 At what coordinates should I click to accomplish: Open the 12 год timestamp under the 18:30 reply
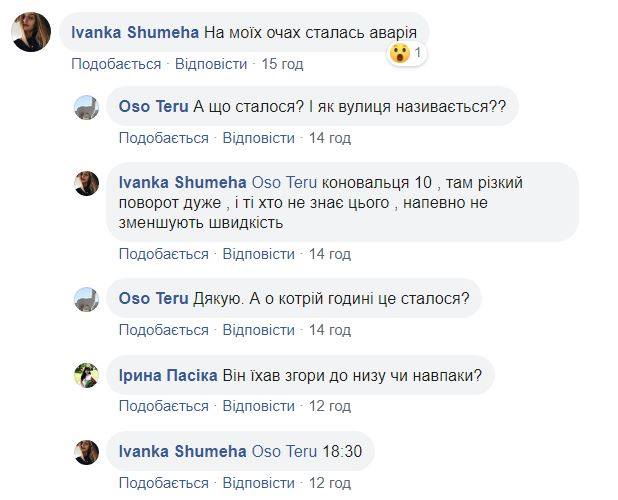point(330,483)
